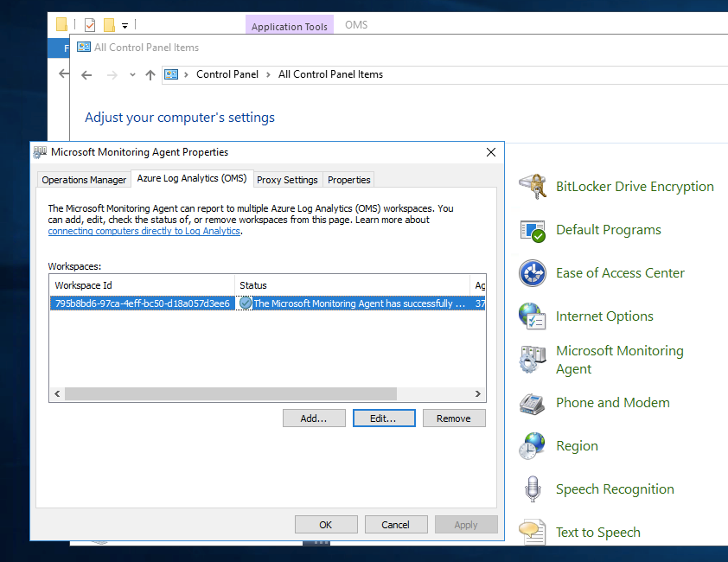The image size is (728, 562).
Task: Open Ease of Access Center icon
Action: pos(533,273)
